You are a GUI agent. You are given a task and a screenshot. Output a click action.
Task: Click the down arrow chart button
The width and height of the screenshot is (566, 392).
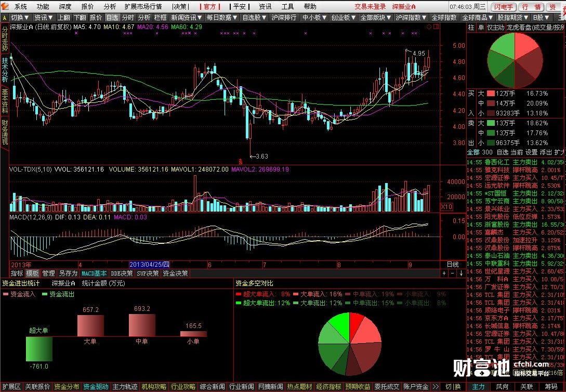[461, 273]
